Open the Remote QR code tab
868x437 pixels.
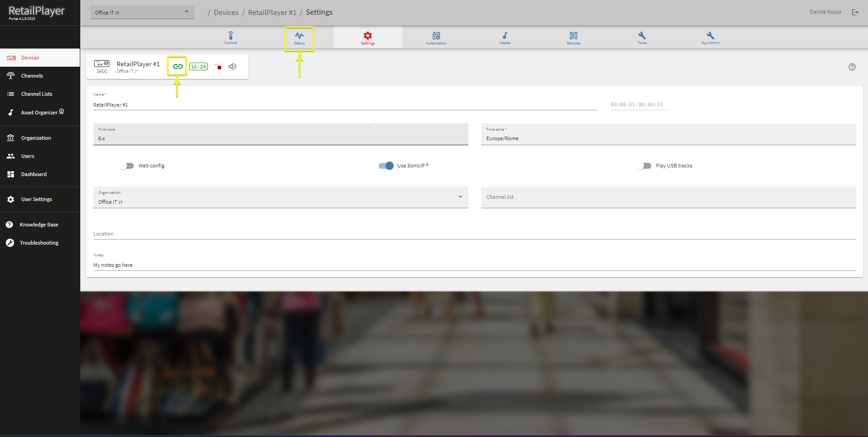tap(573, 37)
